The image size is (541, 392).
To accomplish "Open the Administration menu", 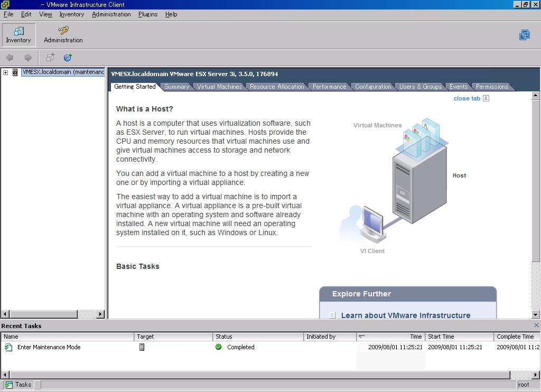I will point(111,14).
